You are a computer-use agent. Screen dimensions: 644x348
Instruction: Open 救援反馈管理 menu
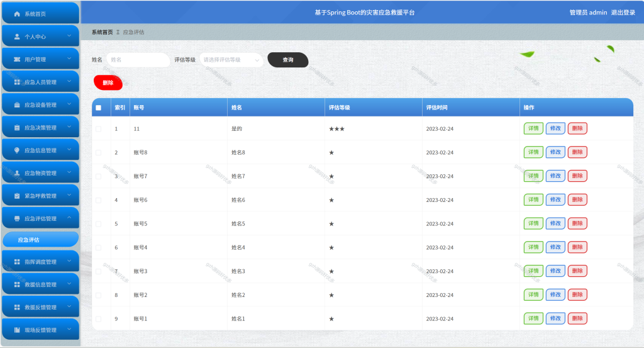[41, 307]
